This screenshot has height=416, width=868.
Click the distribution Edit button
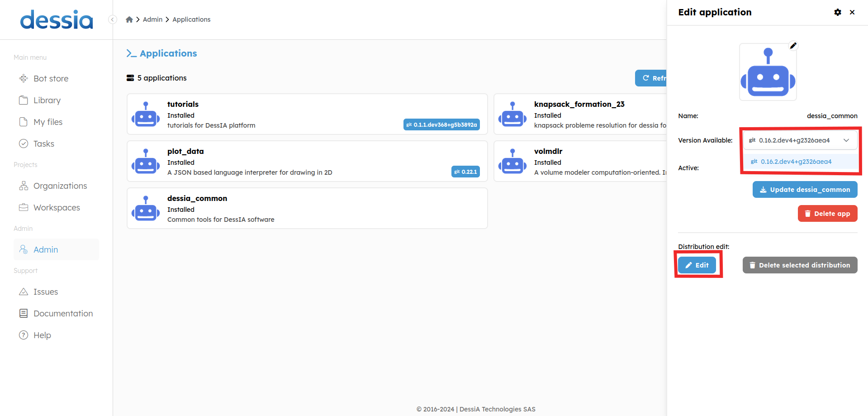697,265
